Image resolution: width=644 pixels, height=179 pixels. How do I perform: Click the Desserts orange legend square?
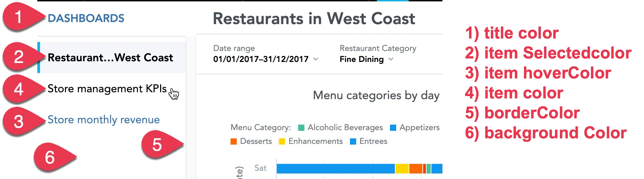(x=234, y=141)
